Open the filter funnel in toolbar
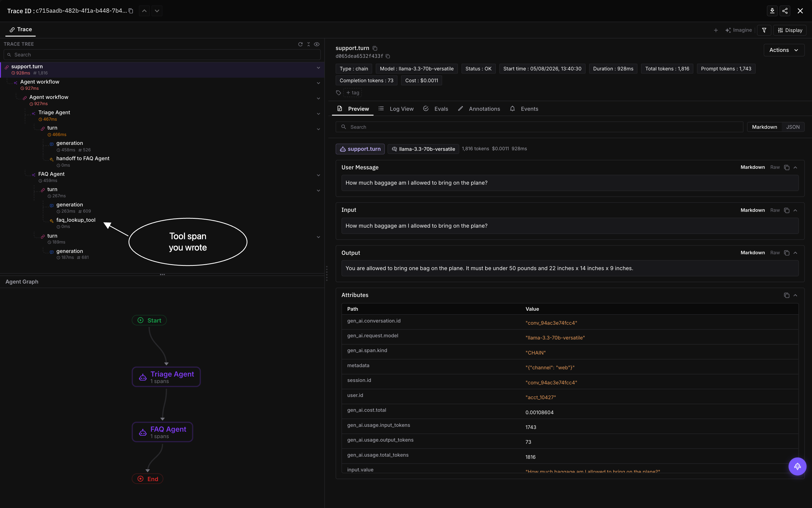812x508 pixels. pyautogui.click(x=764, y=30)
